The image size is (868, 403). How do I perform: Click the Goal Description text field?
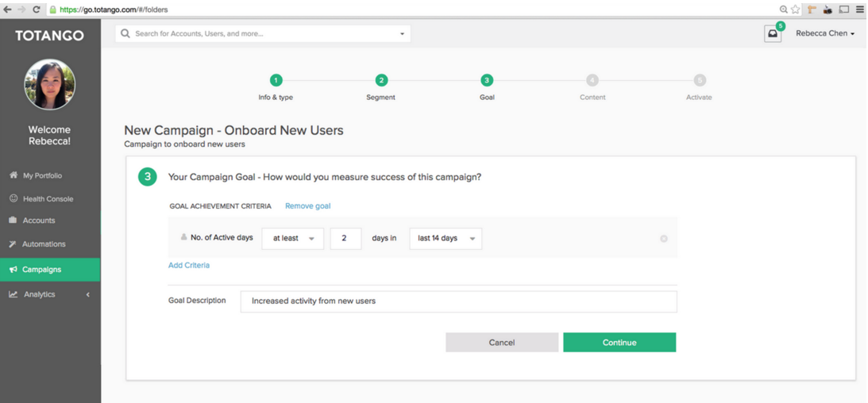click(458, 301)
